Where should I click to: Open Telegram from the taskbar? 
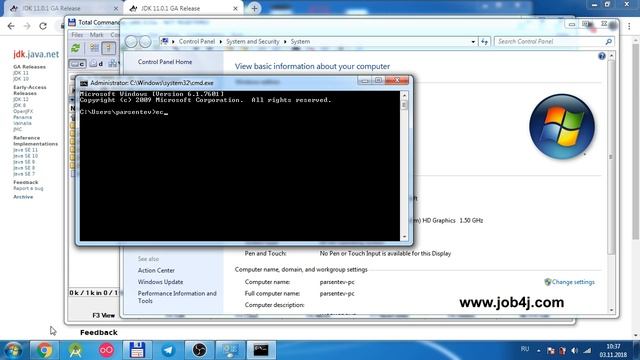(168, 350)
